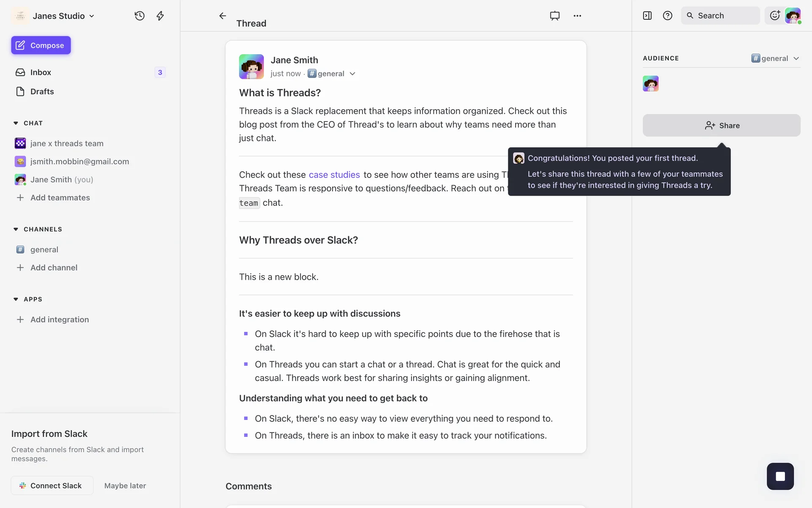Click the lightning bolt activity icon

coord(160,16)
